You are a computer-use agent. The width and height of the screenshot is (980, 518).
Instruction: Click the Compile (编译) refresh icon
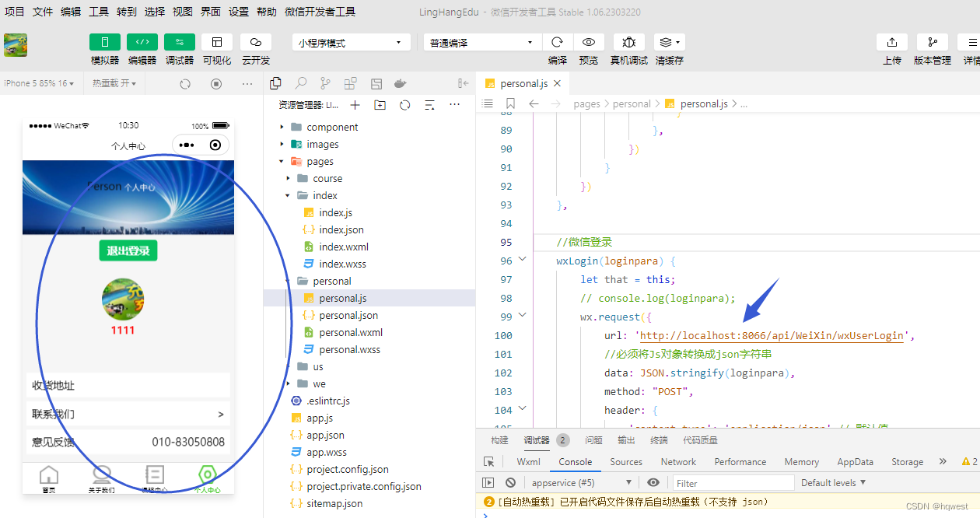tap(558, 42)
